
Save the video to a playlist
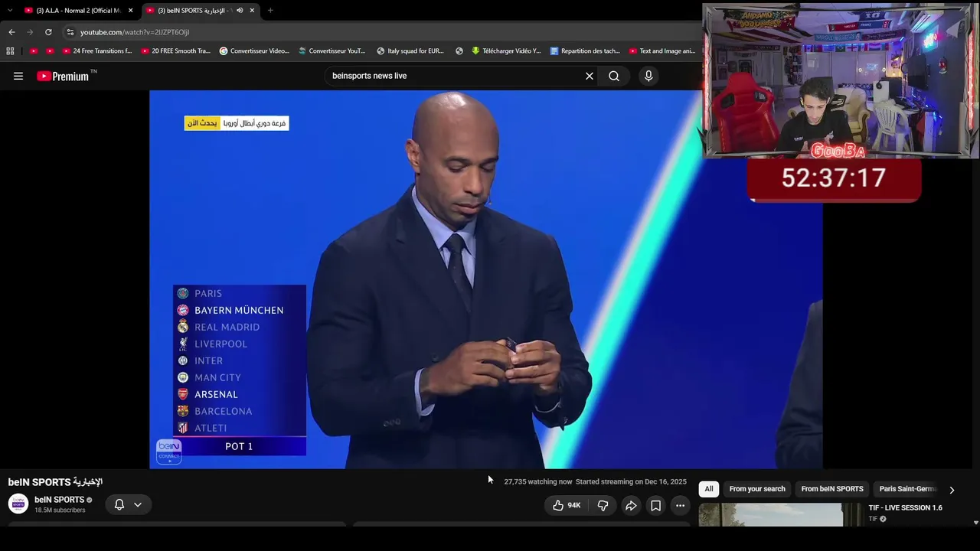pos(655,505)
